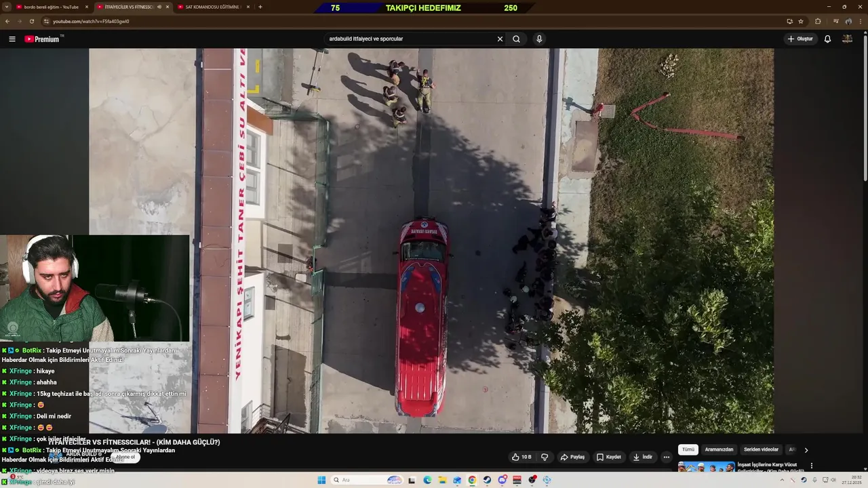The height and width of the screenshot is (488, 868).
Task: Close the bordo bereli eğitim tab
Action: [x=86, y=7]
